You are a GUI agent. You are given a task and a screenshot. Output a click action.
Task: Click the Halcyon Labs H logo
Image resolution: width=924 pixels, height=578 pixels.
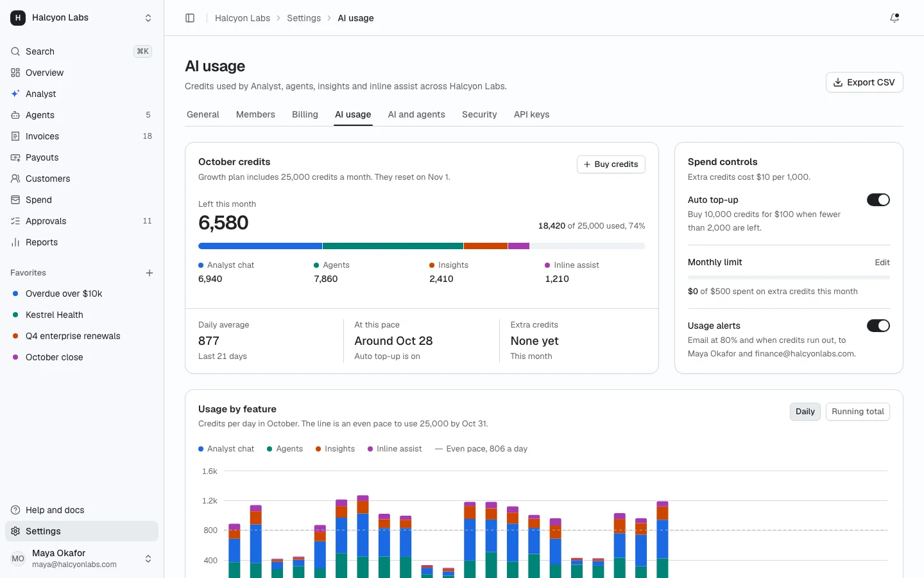[x=18, y=18]
